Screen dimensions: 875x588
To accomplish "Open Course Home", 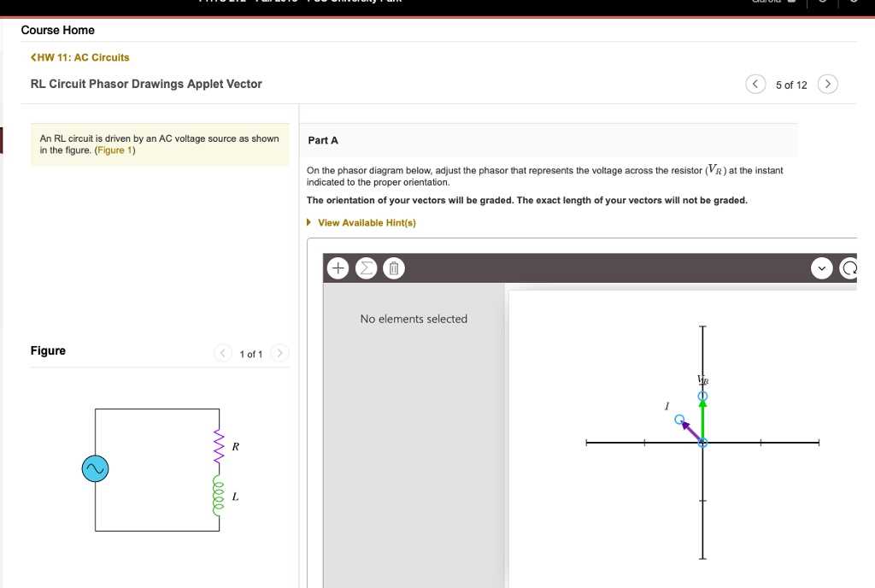I will (x=57, y=30).
